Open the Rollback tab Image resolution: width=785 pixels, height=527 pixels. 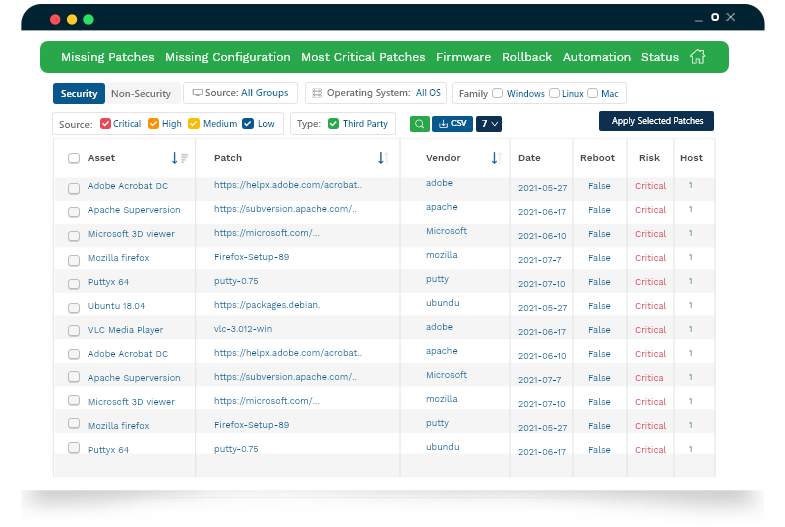527,57
